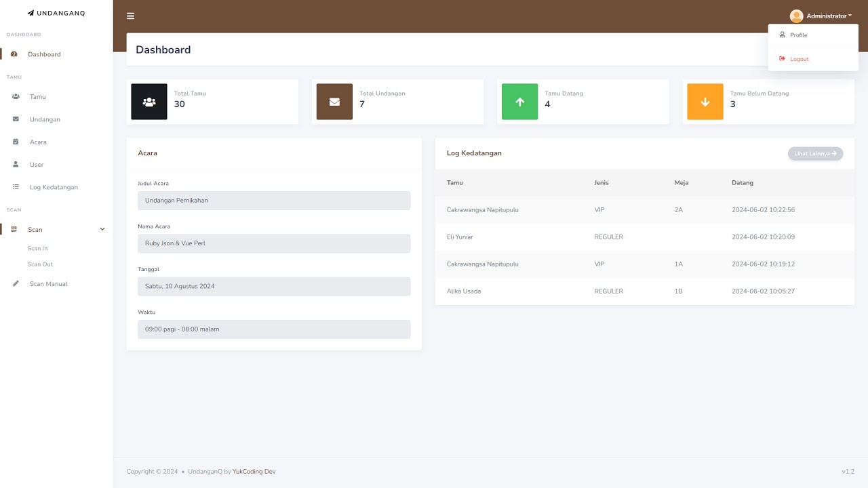The image size is (868, 488).
Task: Toggle the hamburger sidebar menu
Action: [131, 16]
